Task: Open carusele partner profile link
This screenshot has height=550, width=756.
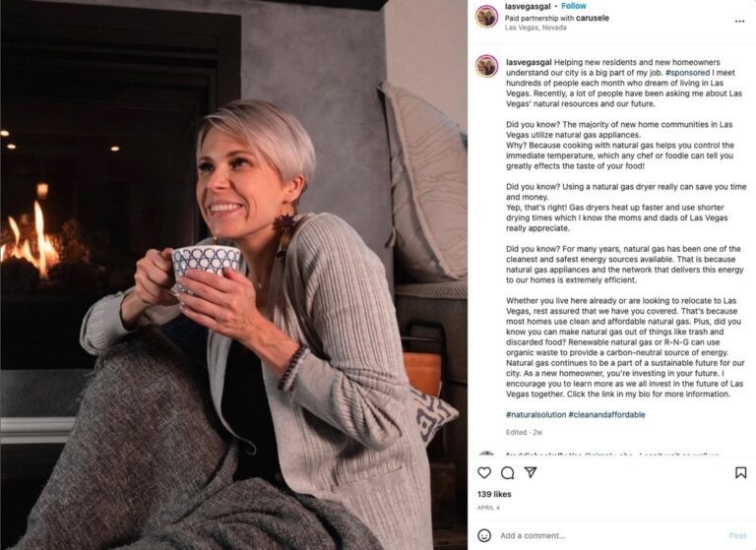Action: 592,18
